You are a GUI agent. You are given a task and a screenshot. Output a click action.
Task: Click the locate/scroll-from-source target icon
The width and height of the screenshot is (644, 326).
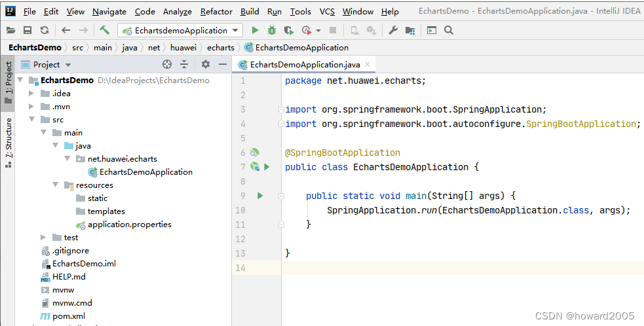pyautogui.click(x=167, y=64)
